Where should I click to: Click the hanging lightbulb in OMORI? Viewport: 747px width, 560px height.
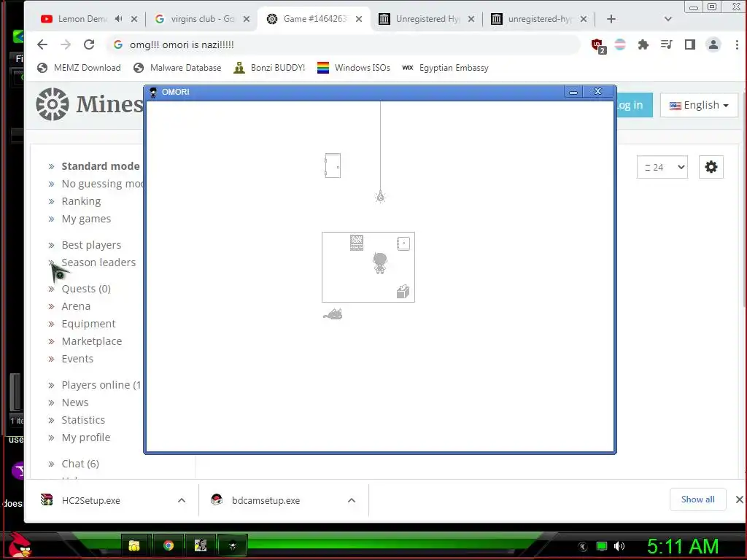click(380, 197)
